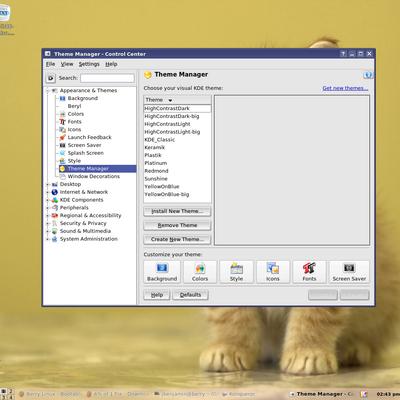The image size is (400, 400).
Task: Select the Keramik theme
Action: [x=177, y=147]
